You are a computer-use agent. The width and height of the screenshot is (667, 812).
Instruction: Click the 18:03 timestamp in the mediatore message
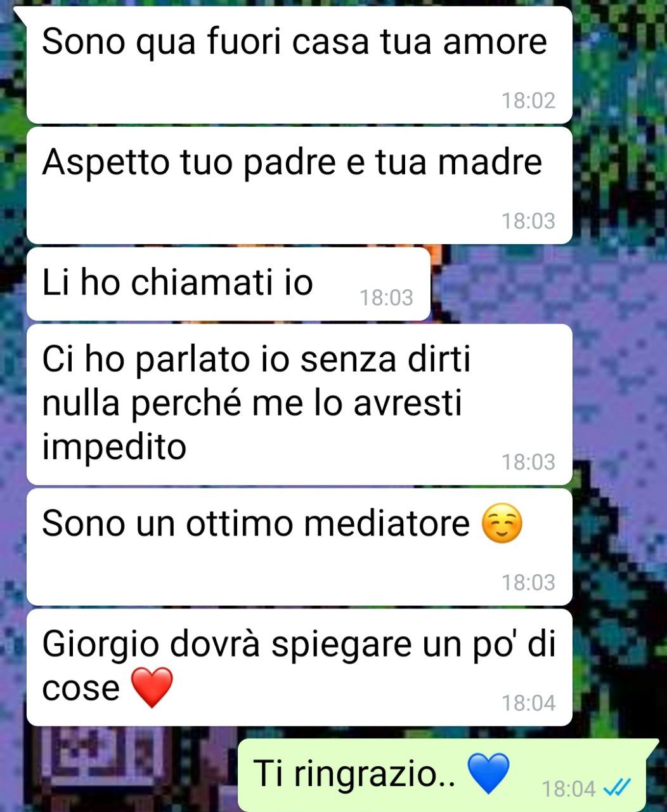(528, 582)
